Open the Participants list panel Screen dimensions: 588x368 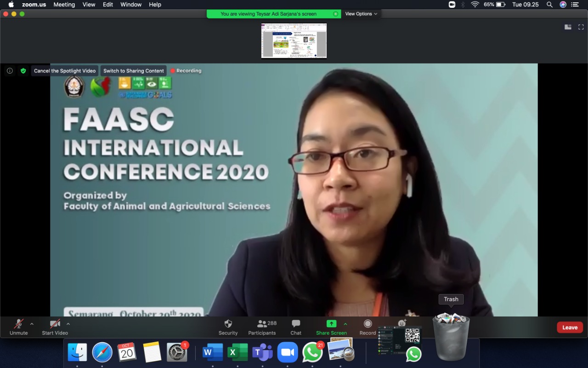262,324
